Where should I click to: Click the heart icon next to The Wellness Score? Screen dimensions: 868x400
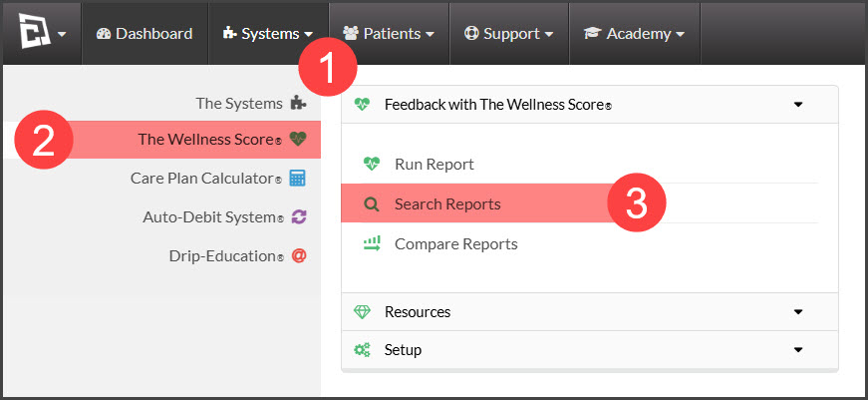[x=298, y=139]
